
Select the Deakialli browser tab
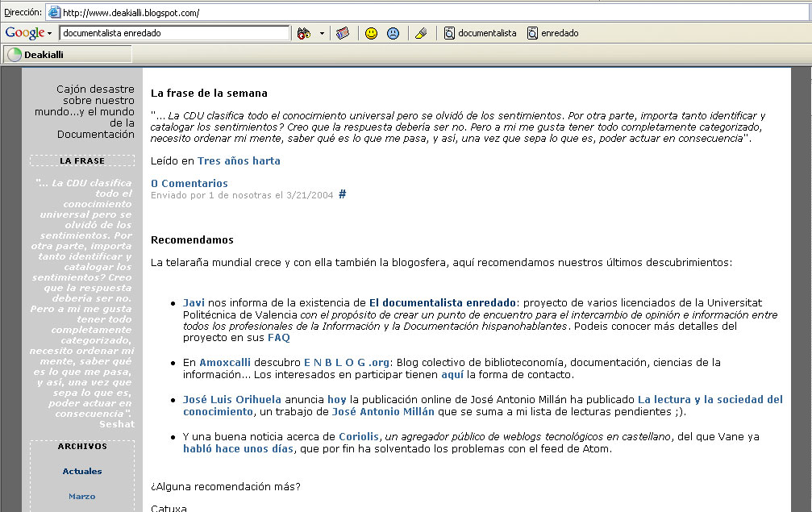click(68, 54)
